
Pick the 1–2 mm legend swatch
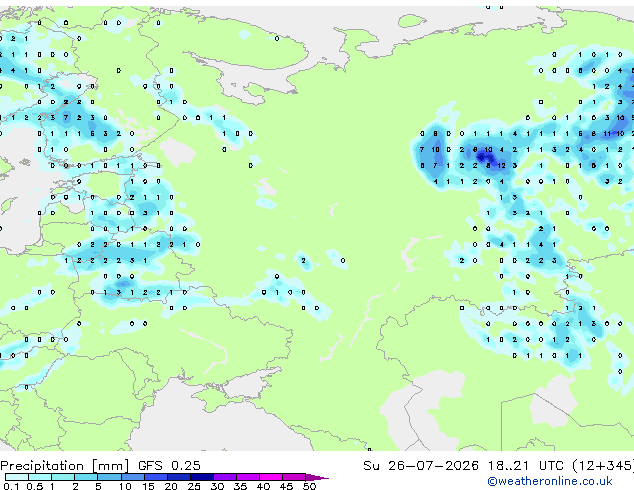pyautogui.click(x=63, y=477)
